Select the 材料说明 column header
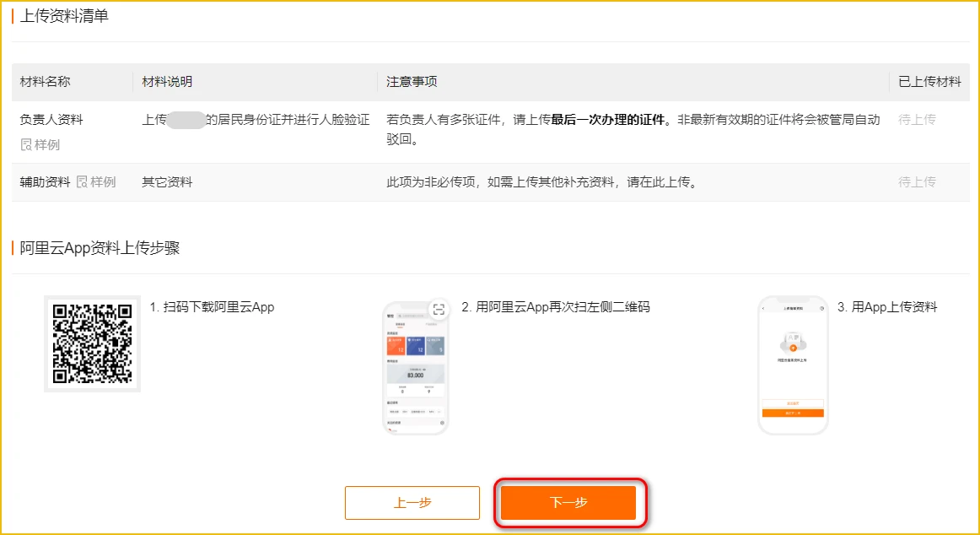The image size is (980, 535). [x=167, y=82]
